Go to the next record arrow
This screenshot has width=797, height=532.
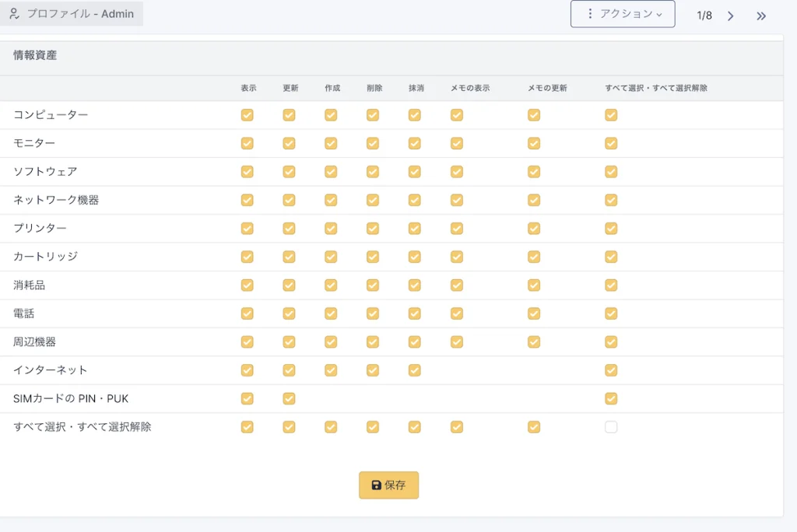click(730, 16)
